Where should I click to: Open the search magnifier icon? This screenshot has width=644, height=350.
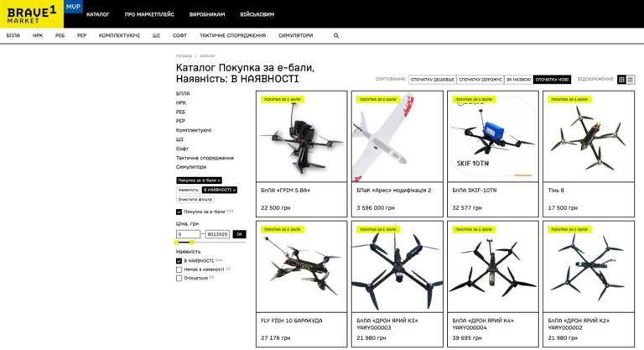tap(336, 36)
